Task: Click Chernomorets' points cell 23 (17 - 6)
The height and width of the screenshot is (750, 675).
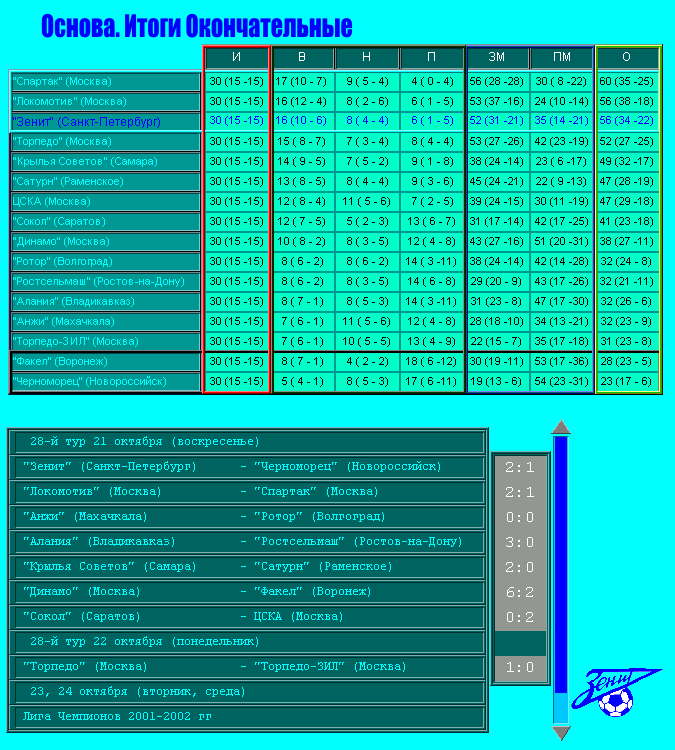Action: point(627,382)
